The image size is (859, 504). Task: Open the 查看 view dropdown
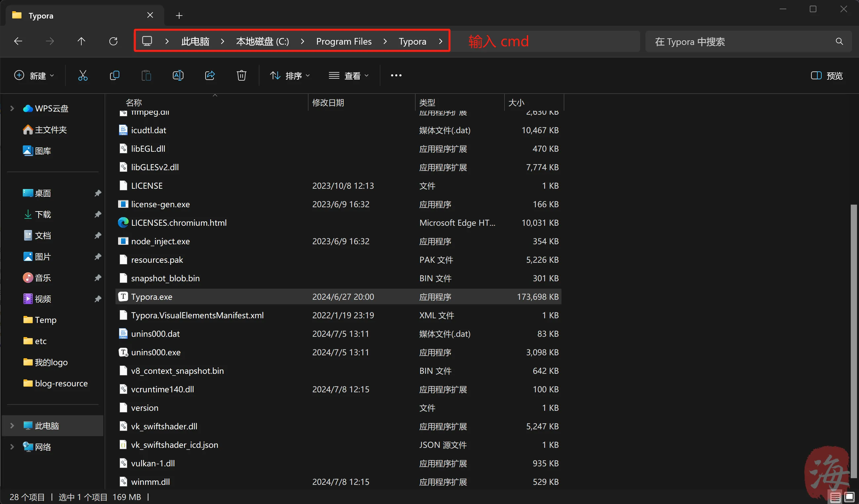(x=348, y=75)
